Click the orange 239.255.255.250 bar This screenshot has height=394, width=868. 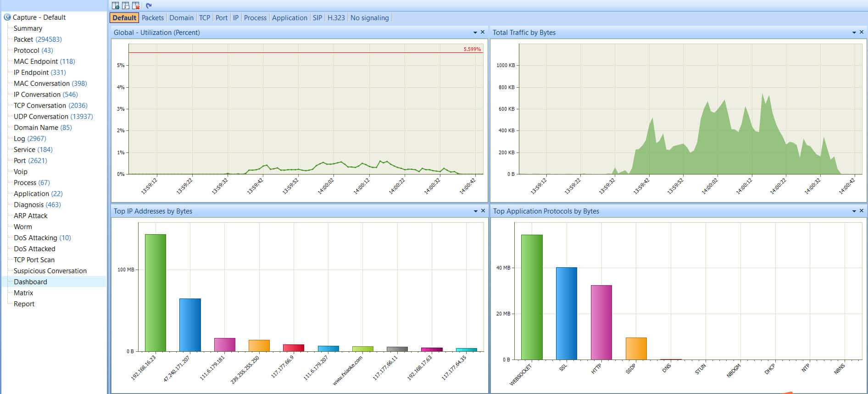259,346
